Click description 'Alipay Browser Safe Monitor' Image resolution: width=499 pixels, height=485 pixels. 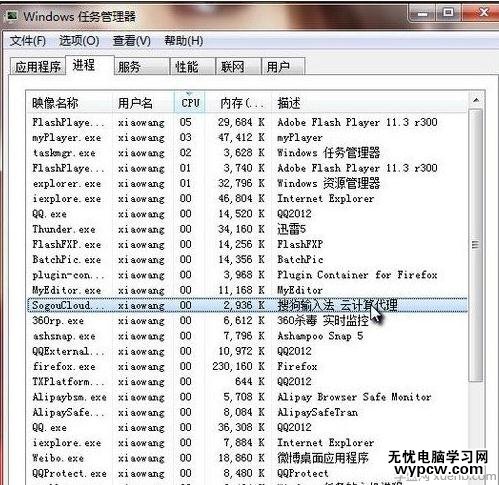pyautogui.click(x=354, y=397)
